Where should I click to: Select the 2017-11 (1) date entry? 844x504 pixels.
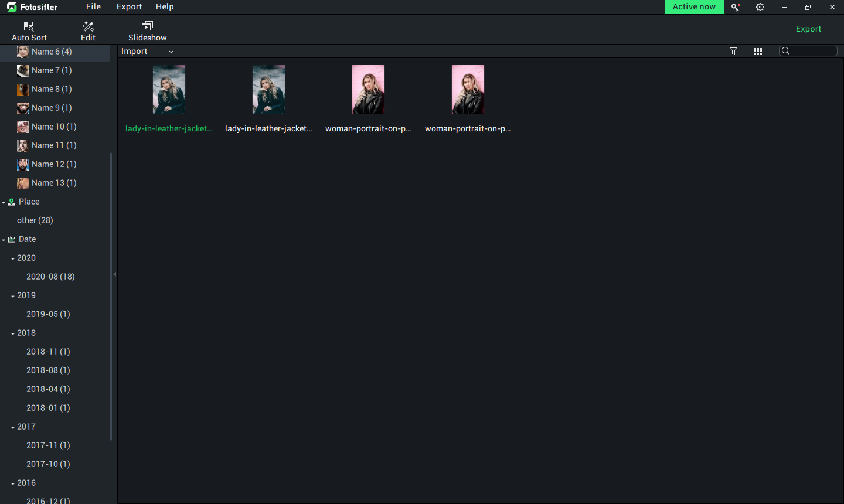click(48, 445)
